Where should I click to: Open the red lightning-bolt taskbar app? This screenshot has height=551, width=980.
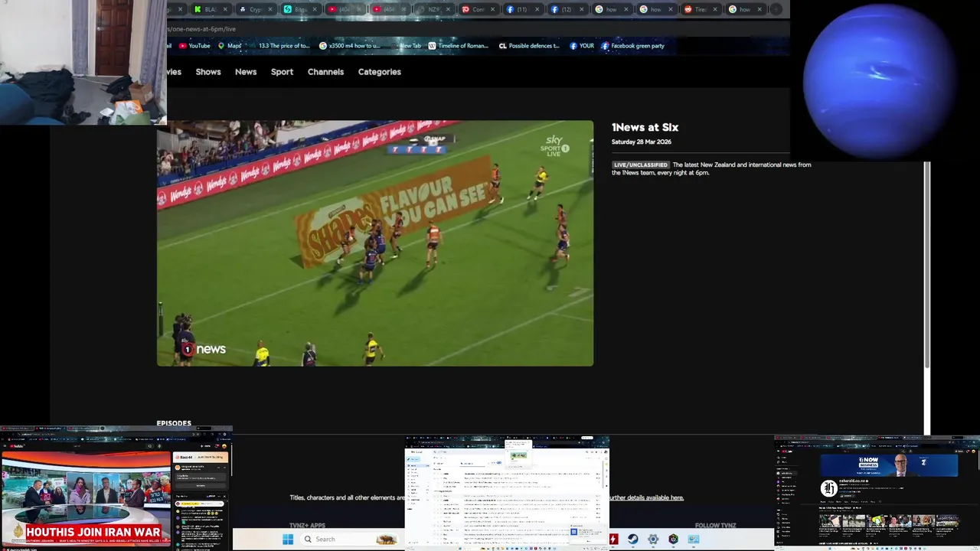pyautogui.click(x=613, y=539)
